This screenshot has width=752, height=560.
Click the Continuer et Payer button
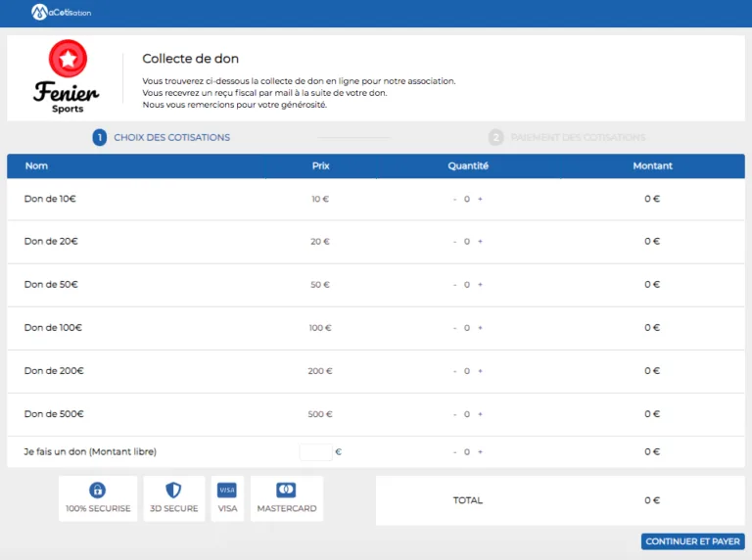pyautogui.click(x=692, y=541)
